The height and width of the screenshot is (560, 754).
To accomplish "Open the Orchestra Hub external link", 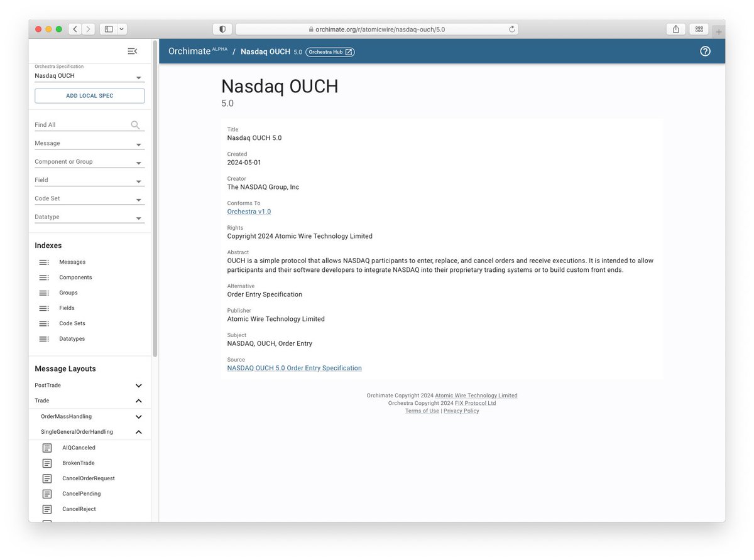I will (x=330, y=52).
